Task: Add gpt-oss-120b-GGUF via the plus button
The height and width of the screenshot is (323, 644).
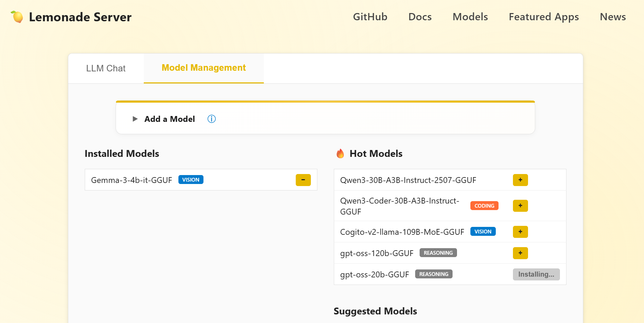Action: (x=520, y=253)
